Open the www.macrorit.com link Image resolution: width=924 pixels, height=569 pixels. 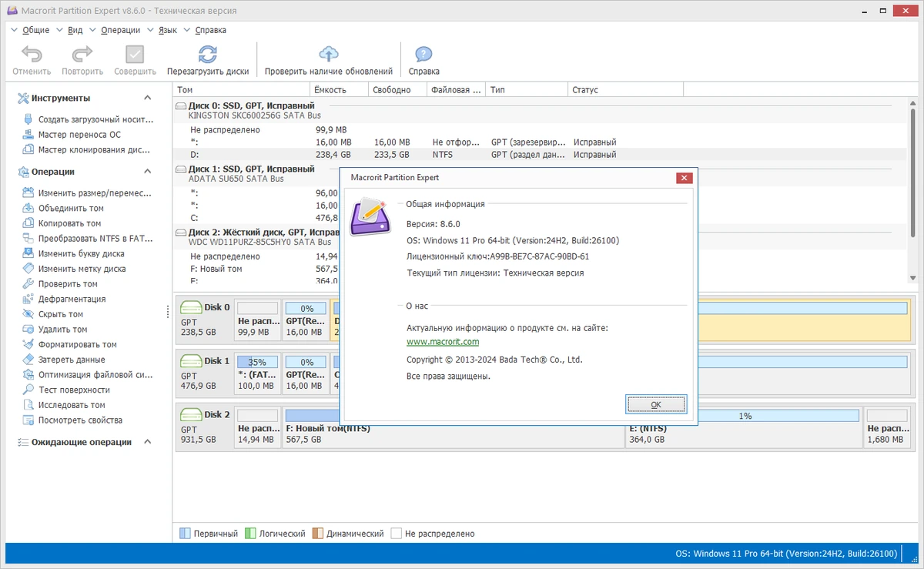coord(443,342)
